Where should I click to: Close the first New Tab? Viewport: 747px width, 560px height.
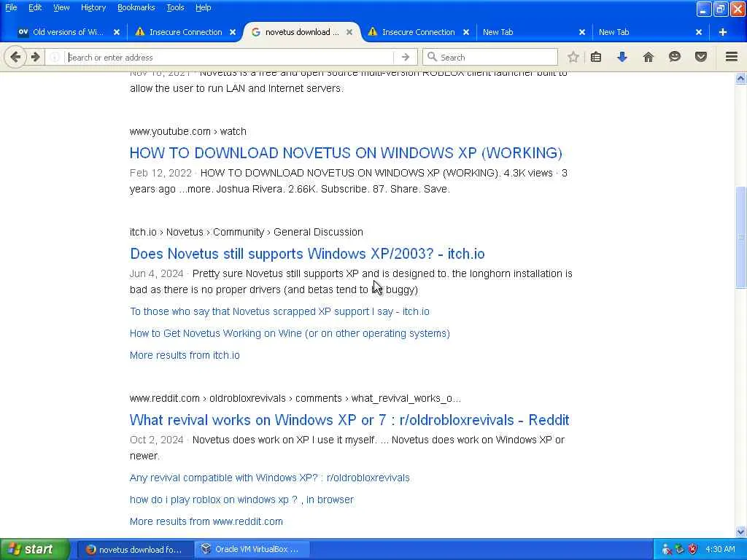click(x=581, y=32)
